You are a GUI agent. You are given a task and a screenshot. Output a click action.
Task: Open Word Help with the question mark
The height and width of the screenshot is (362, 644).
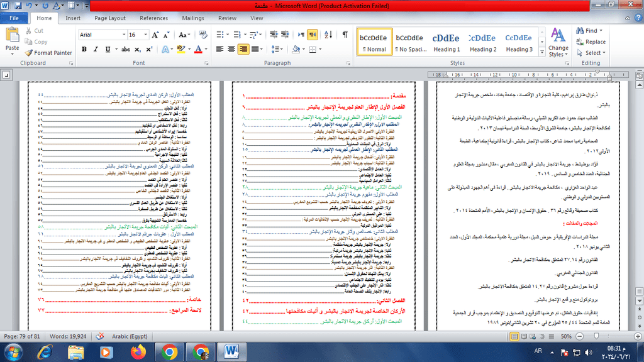point(638,18)
